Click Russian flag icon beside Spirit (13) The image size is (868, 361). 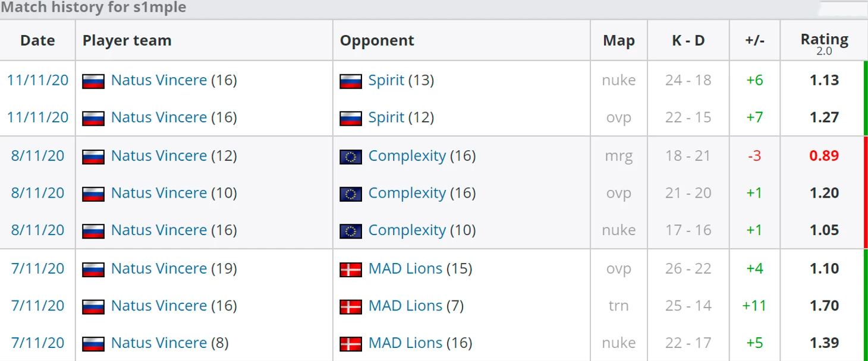point(350,81)
